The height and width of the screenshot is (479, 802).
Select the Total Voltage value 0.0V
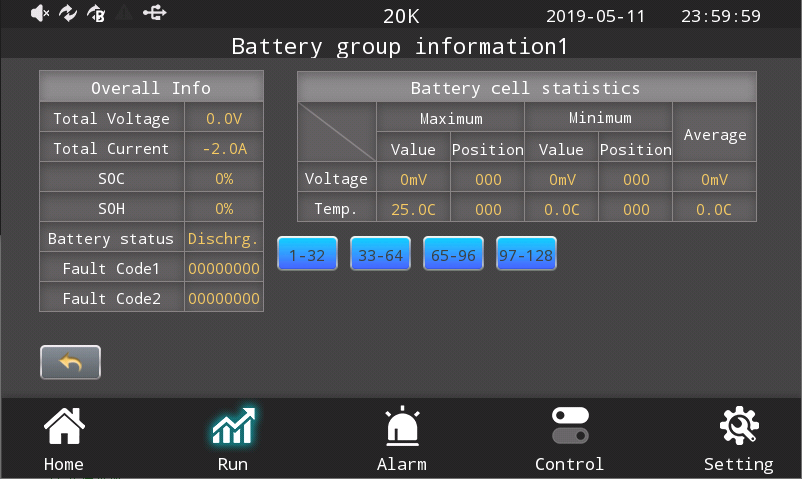pos(224,119)
